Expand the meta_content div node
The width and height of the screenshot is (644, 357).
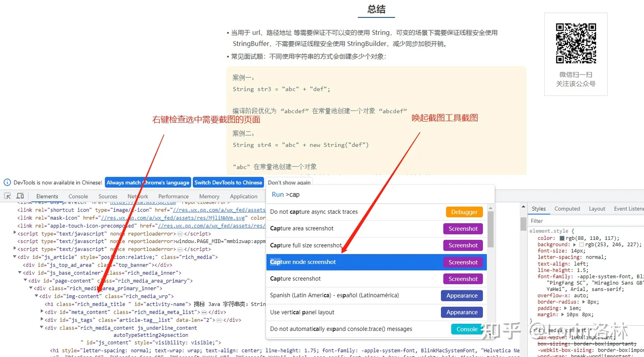[42, 312]
